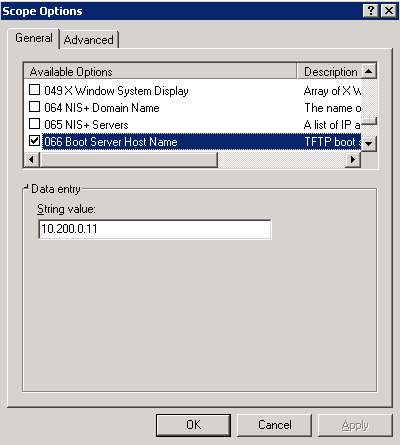Click into the String value text field
Screen dimensions: 400x445
tap(155, 229)
